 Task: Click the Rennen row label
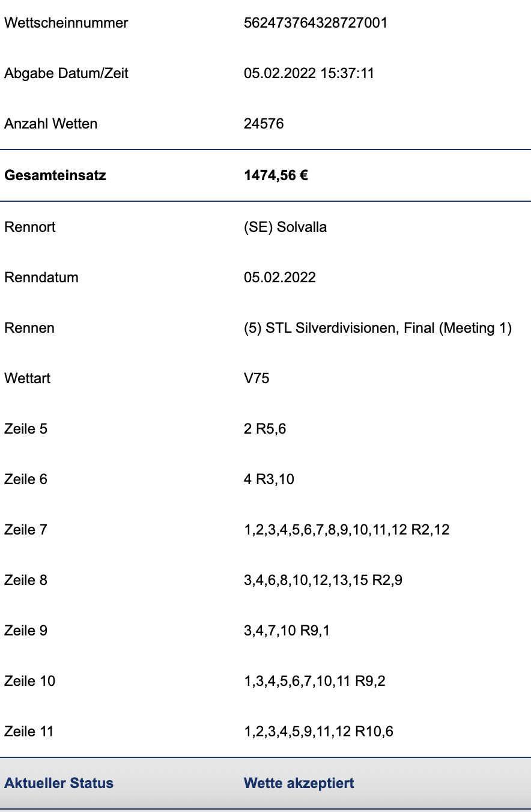tap(29, 328)
